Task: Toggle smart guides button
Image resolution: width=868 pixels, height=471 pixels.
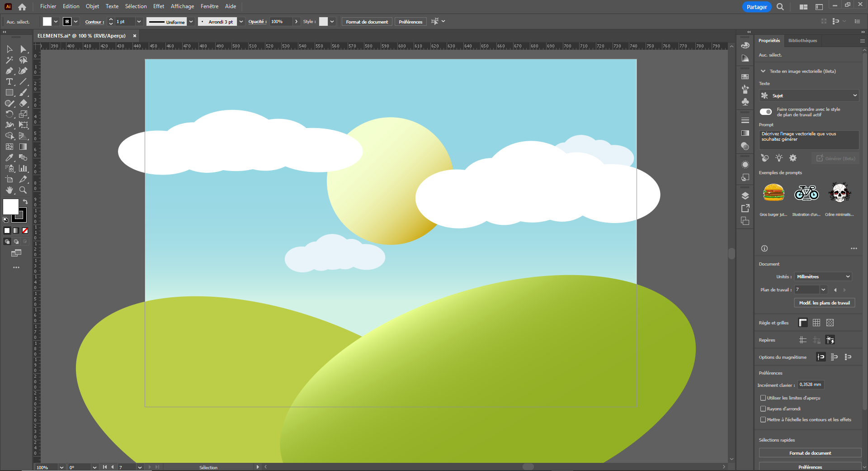Action: coord(830,340)
